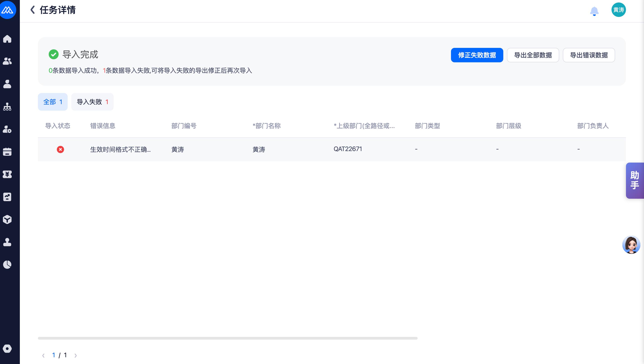Click the red failed status icon
This screenshot has height=364, width=644.
coord(60,149)
